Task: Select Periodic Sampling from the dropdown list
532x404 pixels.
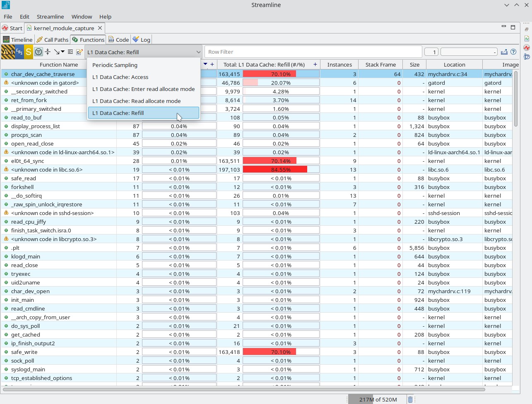Action: tap(115, 65)
